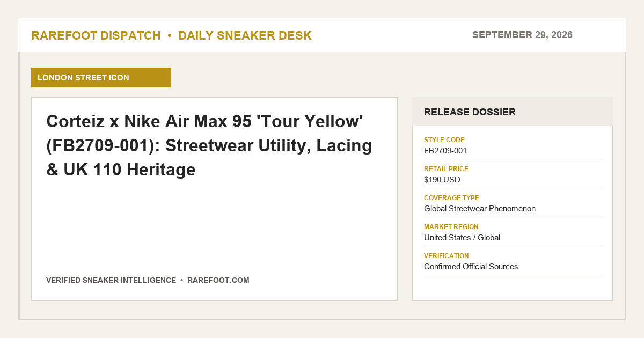644x338 pixels.
Task: Click the empty article body area
Action: [x=214, y=225]
